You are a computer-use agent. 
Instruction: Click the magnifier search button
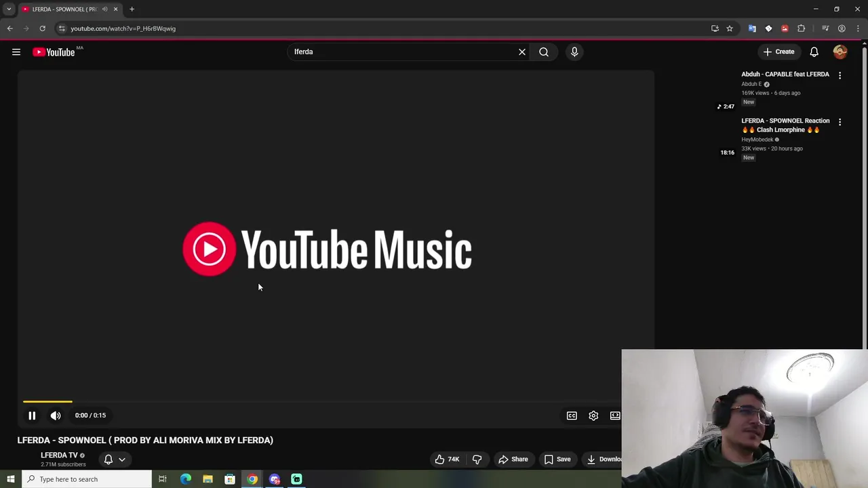(544, 52)
